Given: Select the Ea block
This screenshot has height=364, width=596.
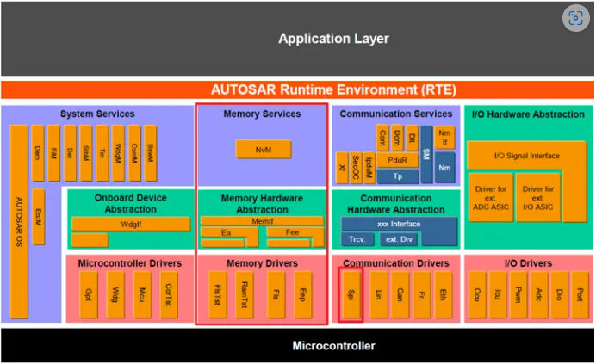Looking at the screenshot, I should point(227,233).
